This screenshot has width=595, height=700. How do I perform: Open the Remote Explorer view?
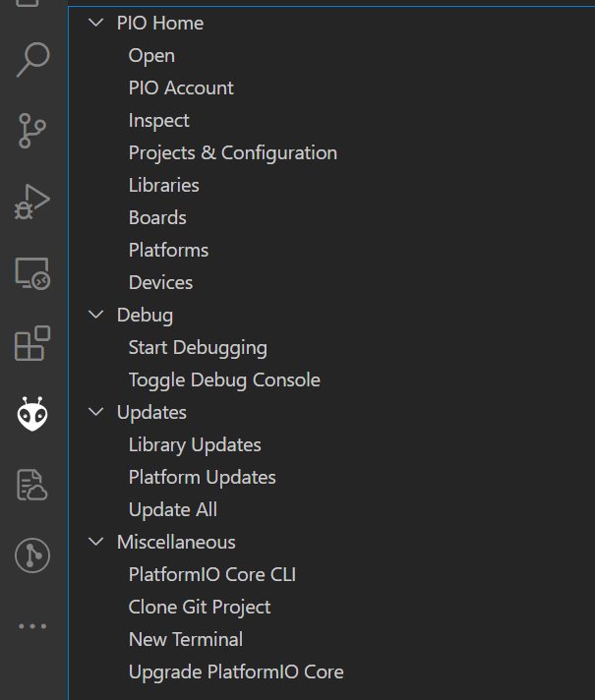click(32, 273)
